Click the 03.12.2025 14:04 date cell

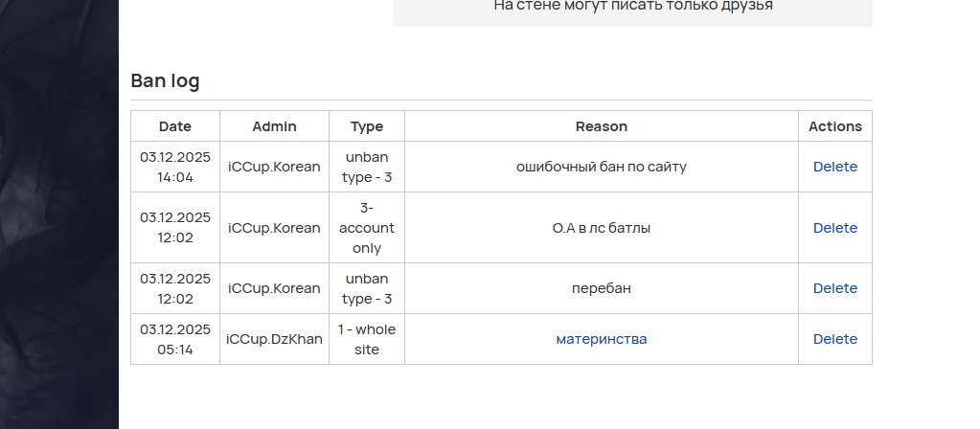(x=175, y=167)
